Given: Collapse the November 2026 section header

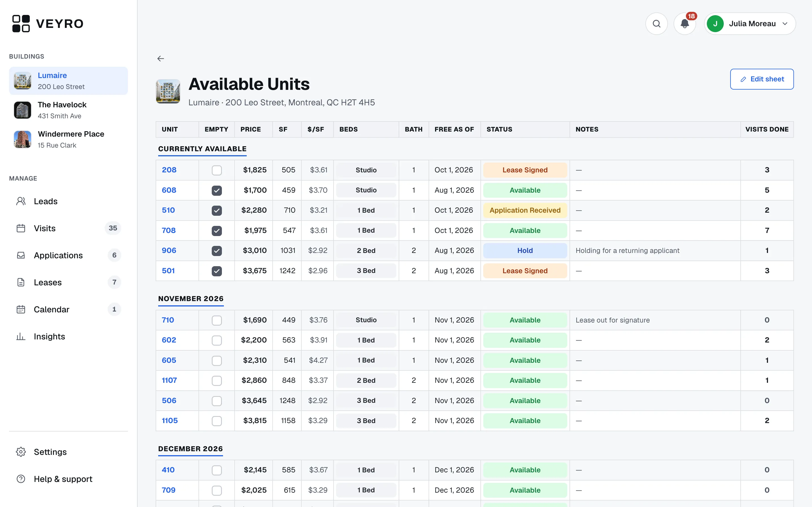Looking at the screenshot, I should tap(191, 299).
